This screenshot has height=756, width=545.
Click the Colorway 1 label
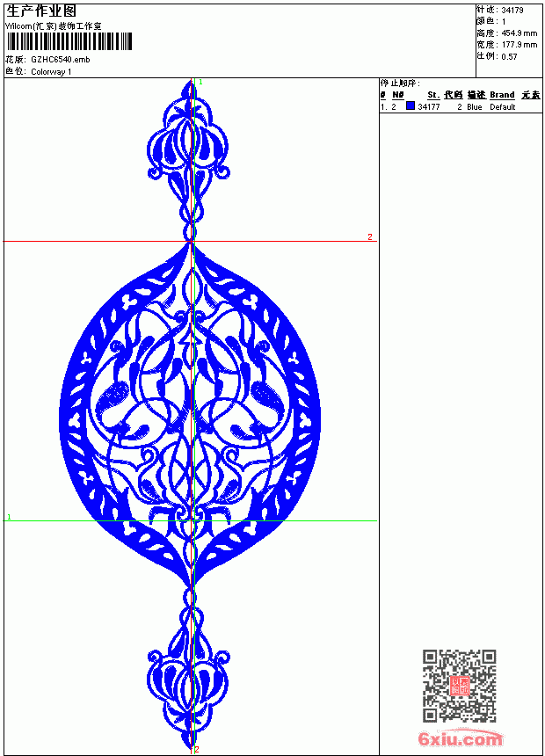[x=51, y=72]
